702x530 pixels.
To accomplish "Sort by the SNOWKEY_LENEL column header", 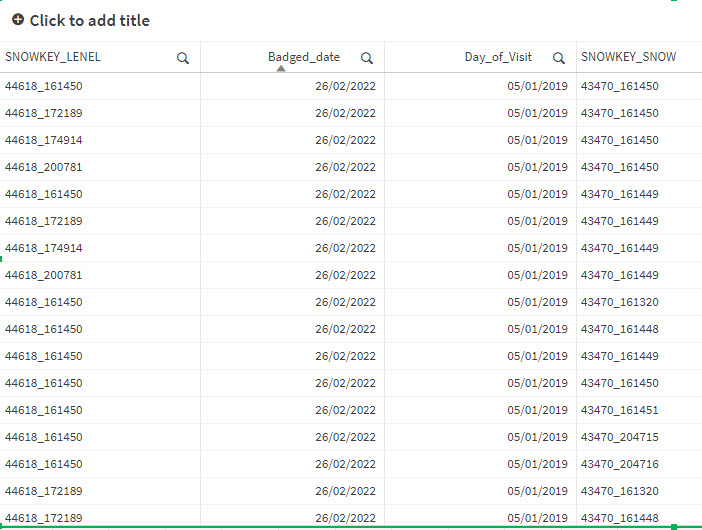I will [x=53, y=57].
